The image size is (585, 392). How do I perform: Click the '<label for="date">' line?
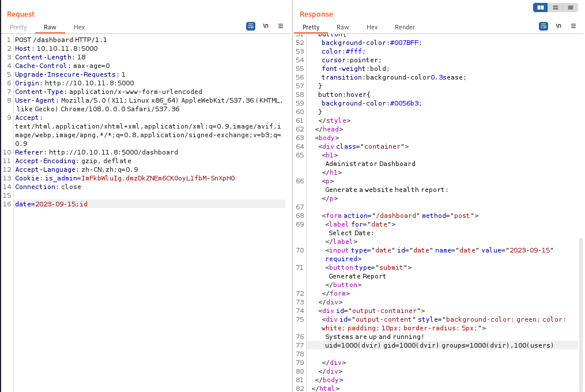pos(360,224)
